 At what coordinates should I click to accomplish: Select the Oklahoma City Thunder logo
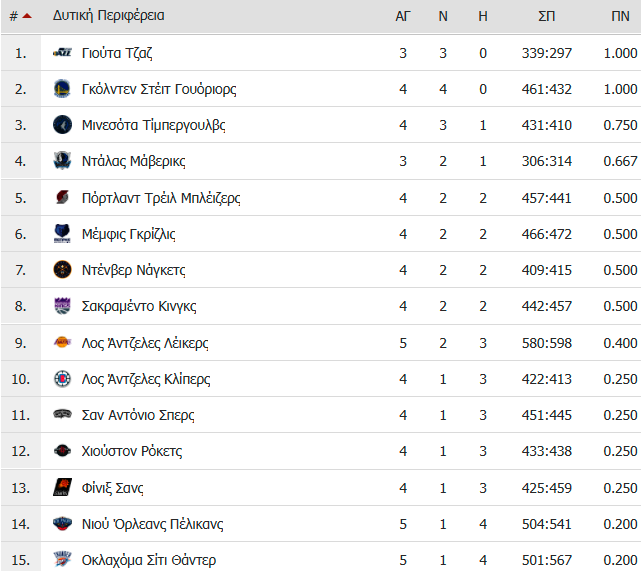(62, 559)
